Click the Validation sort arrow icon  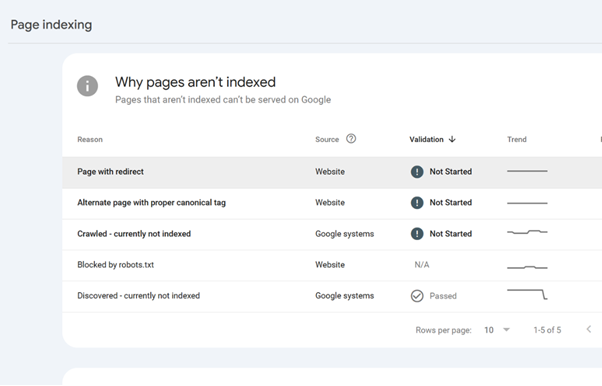pos(452,139)
